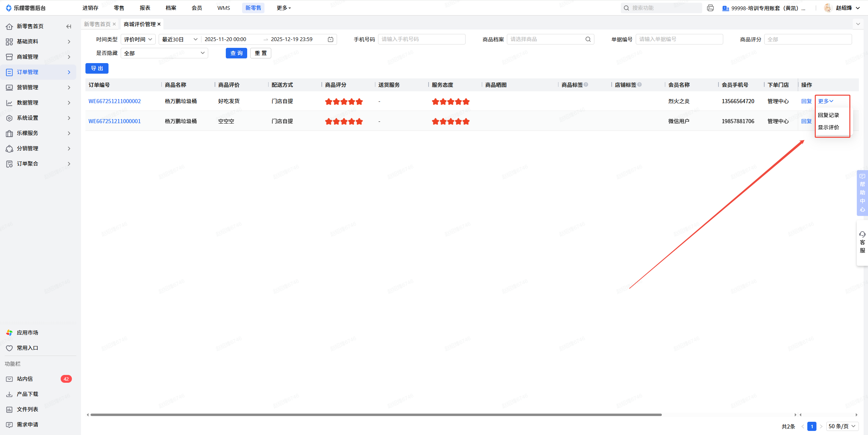The height and width of the screenshot is (435, 868).
Task: Open 产品下载 from sidebar
Action: tap(27, 394)
